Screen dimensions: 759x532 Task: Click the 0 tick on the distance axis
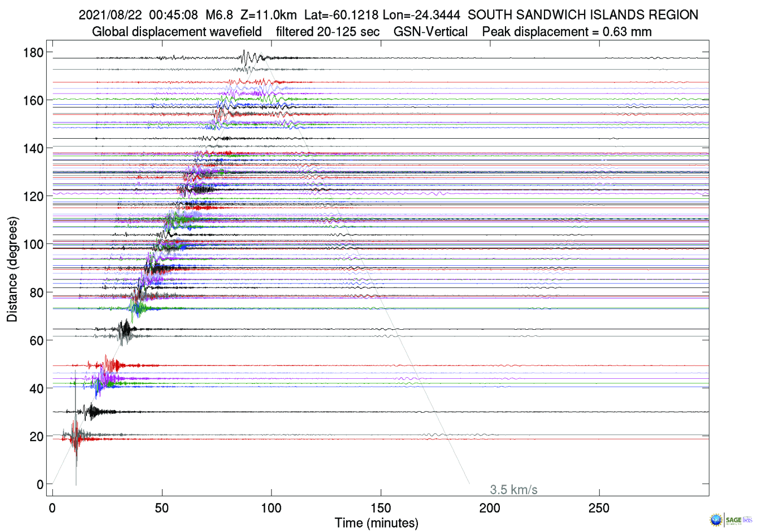pos(40,485)
